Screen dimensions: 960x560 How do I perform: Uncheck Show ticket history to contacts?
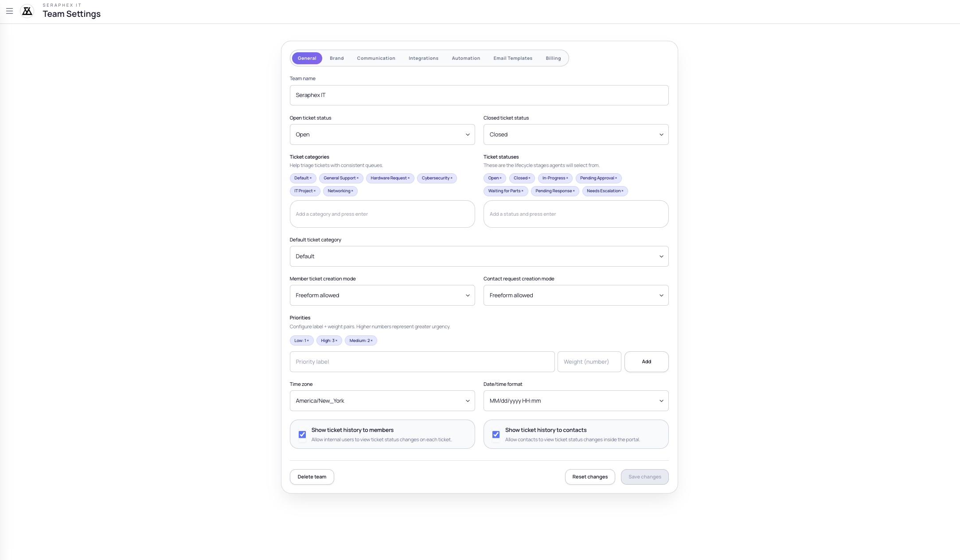[x=496, y=434]
